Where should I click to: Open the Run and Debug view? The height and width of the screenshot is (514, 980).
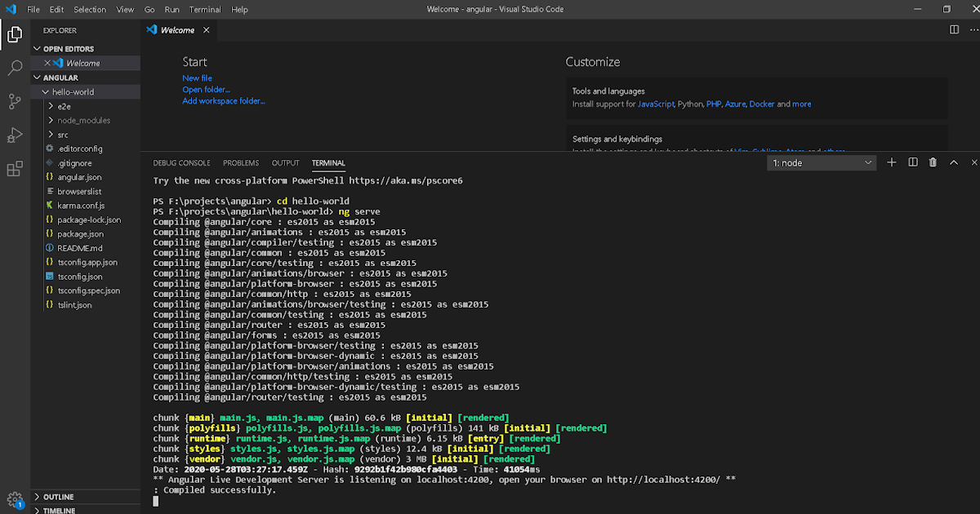pyautogui.click(x=15, y=135)
